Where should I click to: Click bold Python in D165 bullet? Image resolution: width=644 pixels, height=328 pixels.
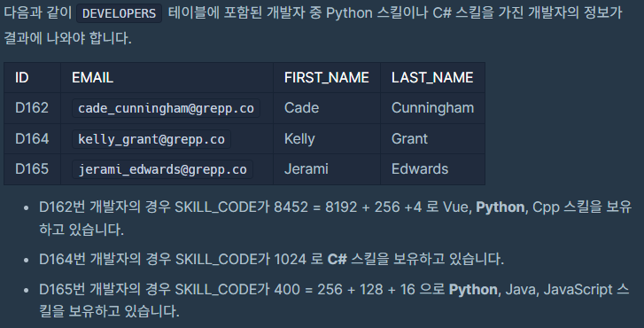pyautogui.click(x=473, y=290)
